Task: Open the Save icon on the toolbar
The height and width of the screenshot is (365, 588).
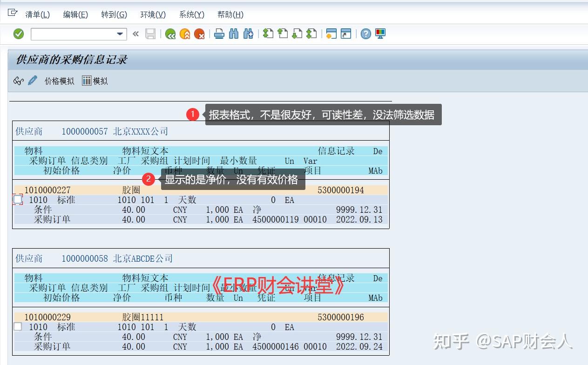Action: (x=150, y=34)
